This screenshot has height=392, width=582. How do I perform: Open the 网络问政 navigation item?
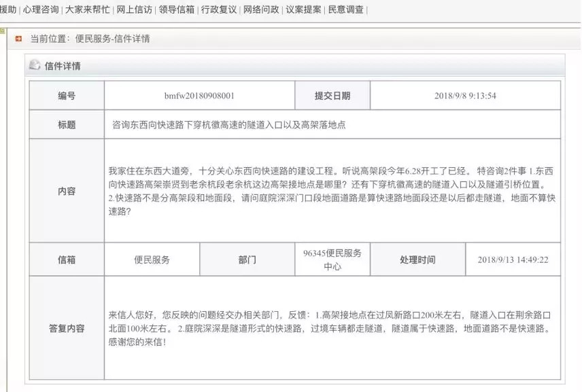pos(261,10)
